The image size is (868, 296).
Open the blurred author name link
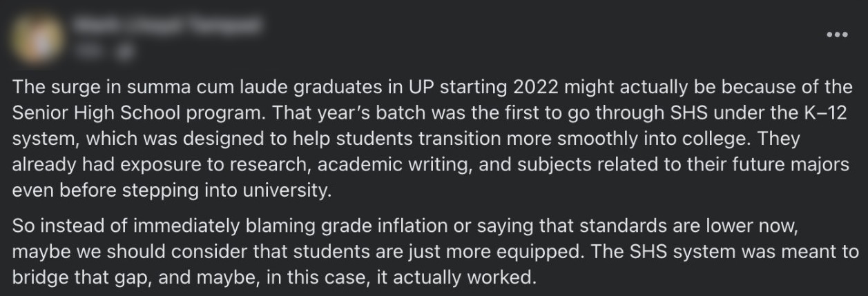[168, 26]
